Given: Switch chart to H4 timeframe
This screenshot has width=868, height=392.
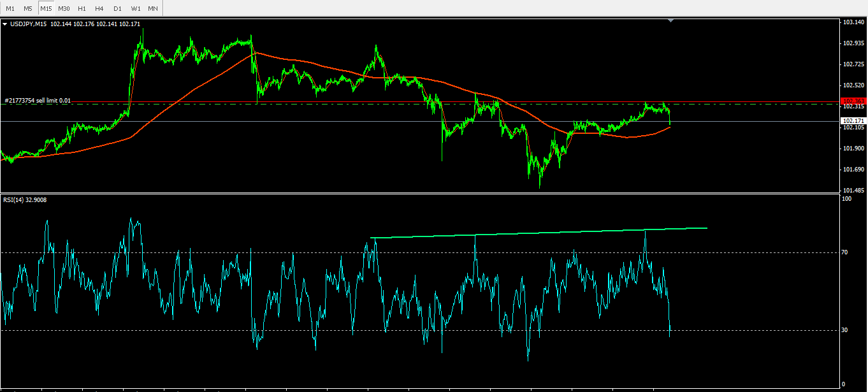Looking at the screenshot, I should tap(99, 8).
